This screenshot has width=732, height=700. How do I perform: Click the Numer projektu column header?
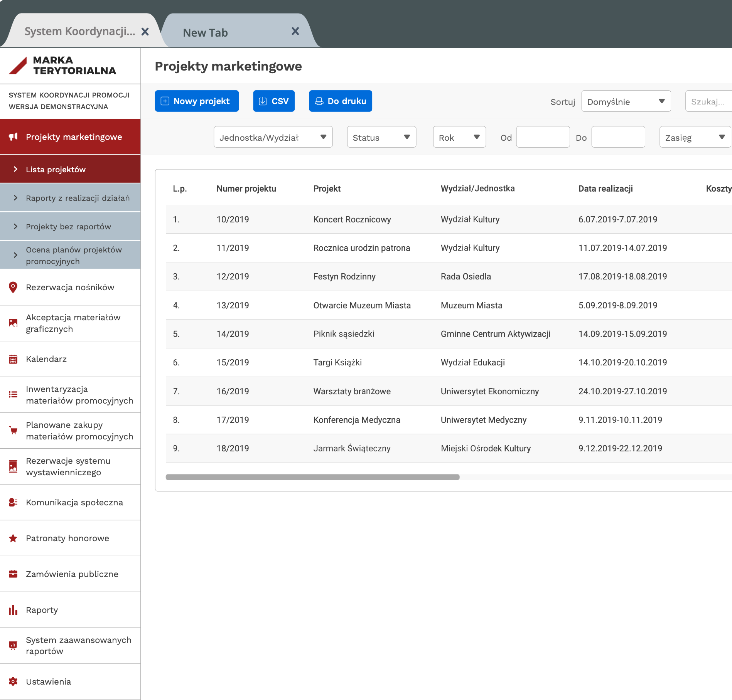pyautogui.click(x=246, y=188)
